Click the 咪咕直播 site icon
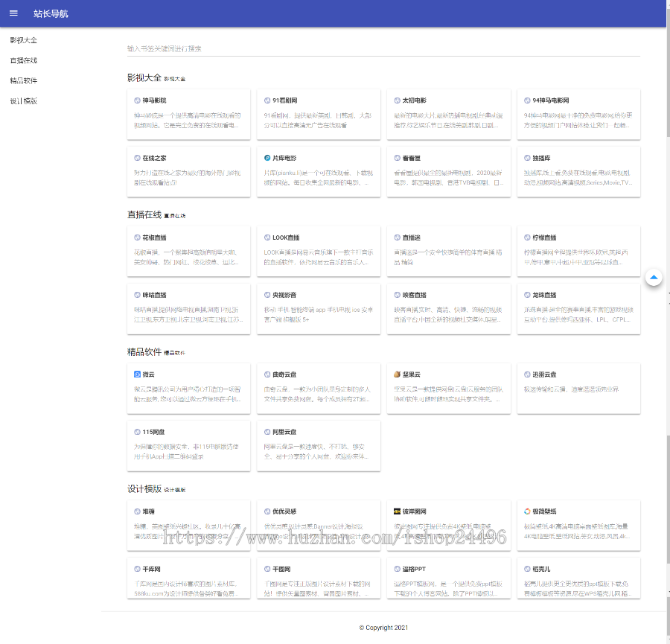670x644 pixels. pyautogui.click(x=137, y=295)
